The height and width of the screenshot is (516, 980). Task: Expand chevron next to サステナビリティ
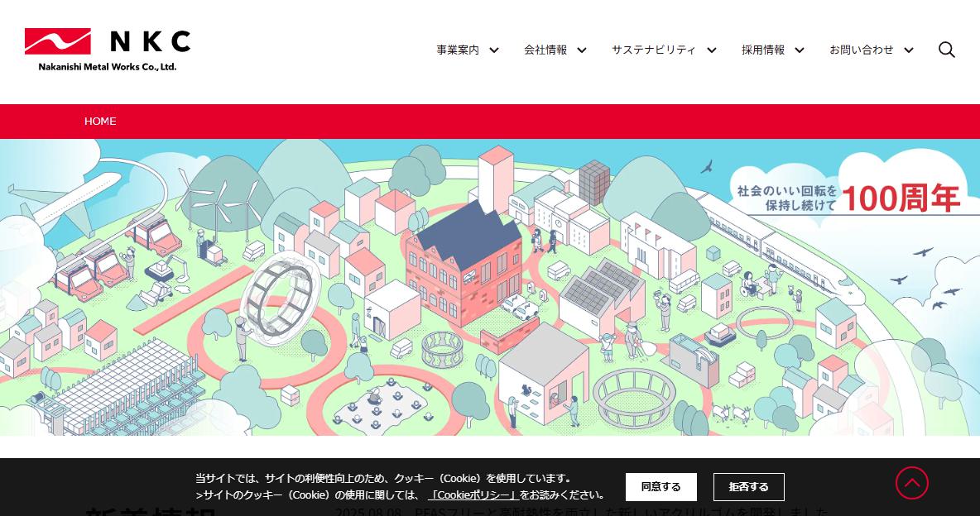point(711,50)
